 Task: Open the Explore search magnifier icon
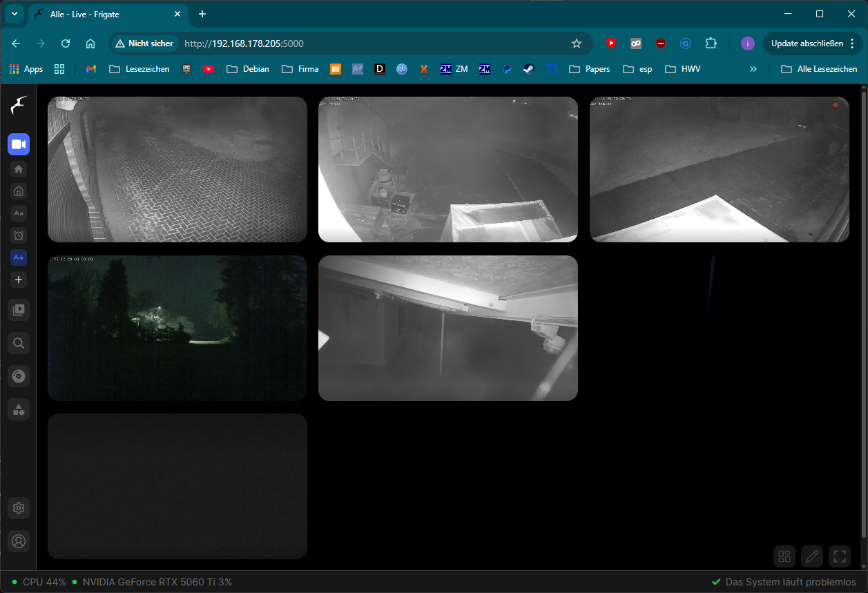click(x=19, y=343)
